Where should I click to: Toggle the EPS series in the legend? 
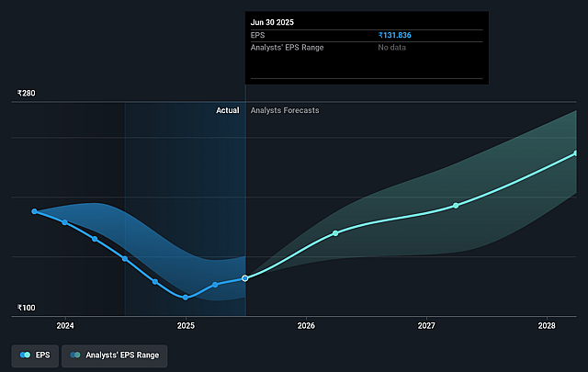pos(35,354)
